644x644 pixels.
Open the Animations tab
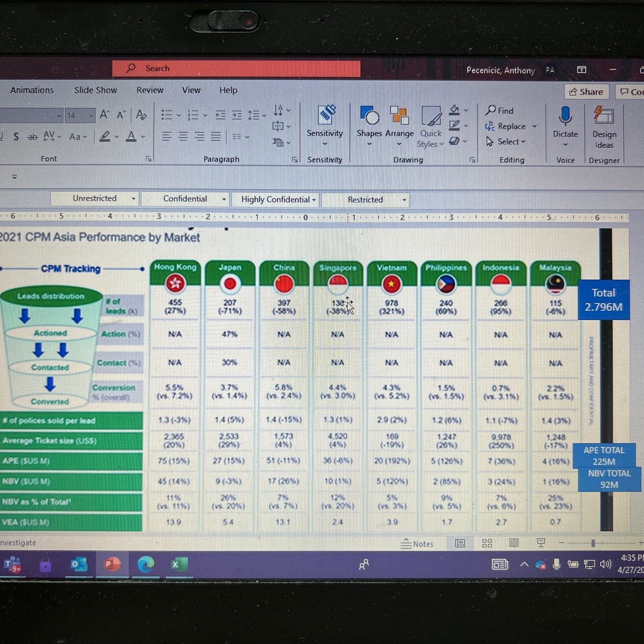point(32,90)
